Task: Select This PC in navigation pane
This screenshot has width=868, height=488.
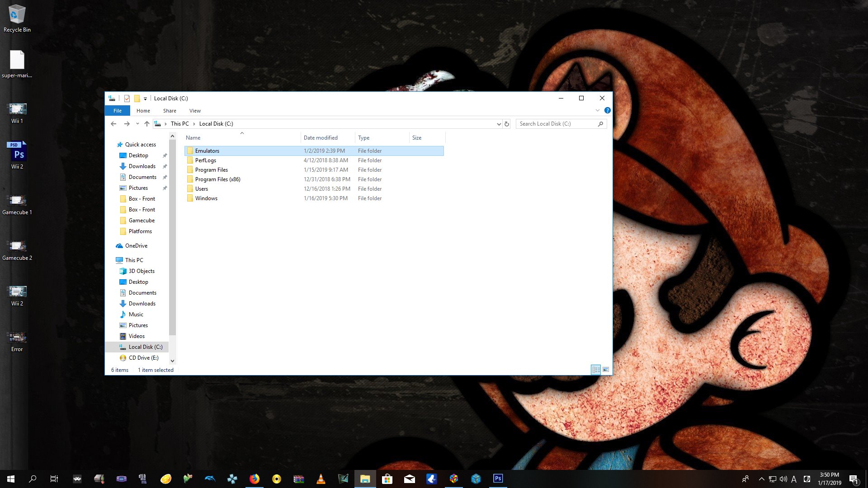Action: [x=134, y=260]
